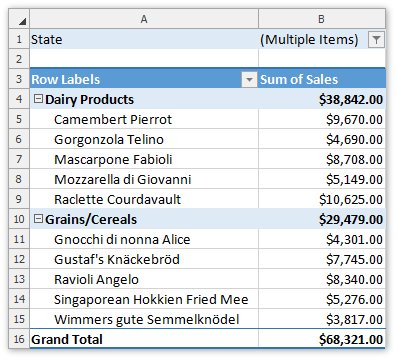
Task: Click the select-all corner triangle
Action: (22, 22)
